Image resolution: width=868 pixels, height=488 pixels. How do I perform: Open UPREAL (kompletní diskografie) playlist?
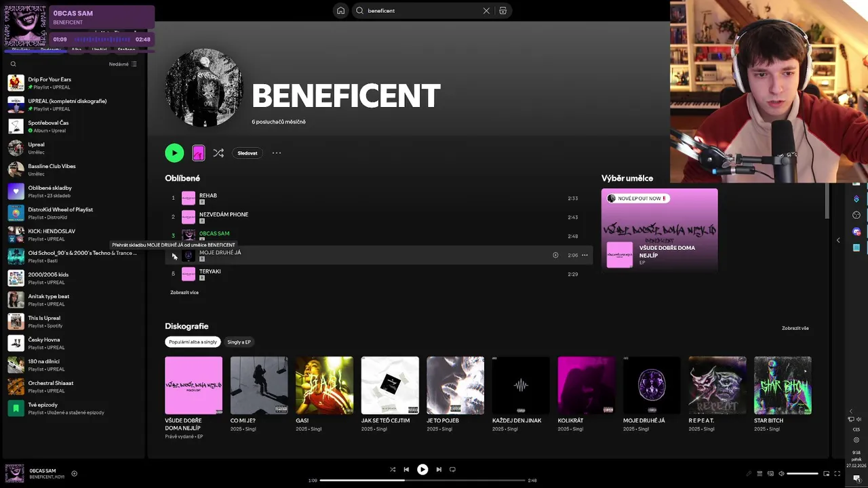point(73,105)
